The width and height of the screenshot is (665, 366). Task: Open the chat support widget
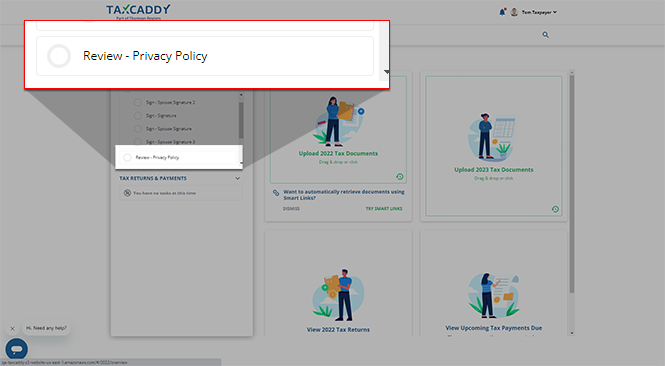(17, 349)
